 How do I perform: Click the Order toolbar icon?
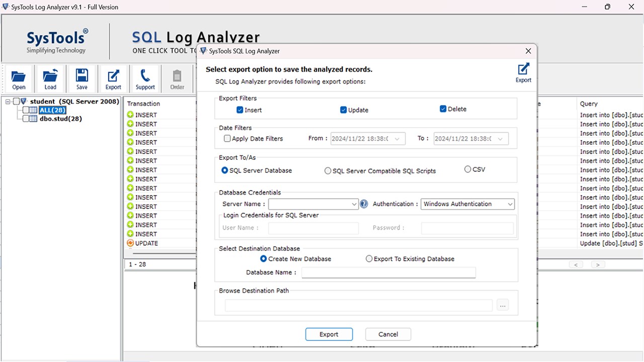(177, 79)
